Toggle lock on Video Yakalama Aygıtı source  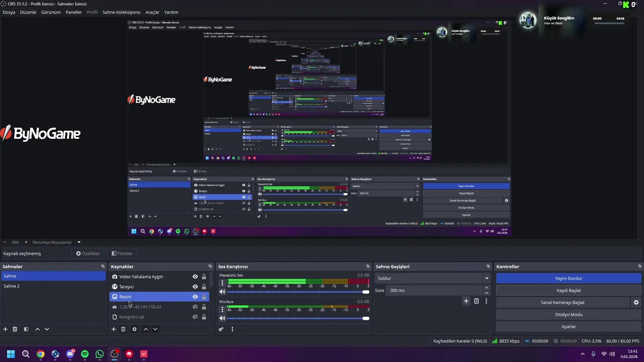click(204, 277)
